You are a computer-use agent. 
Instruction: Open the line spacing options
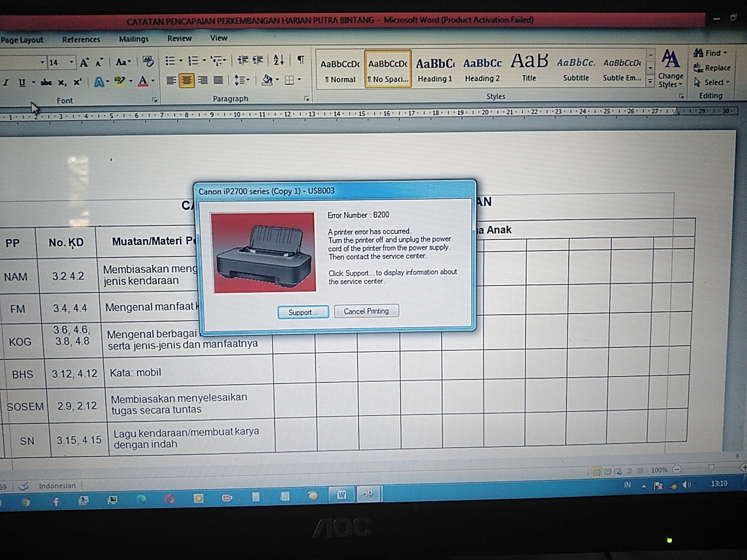(241, 80)
